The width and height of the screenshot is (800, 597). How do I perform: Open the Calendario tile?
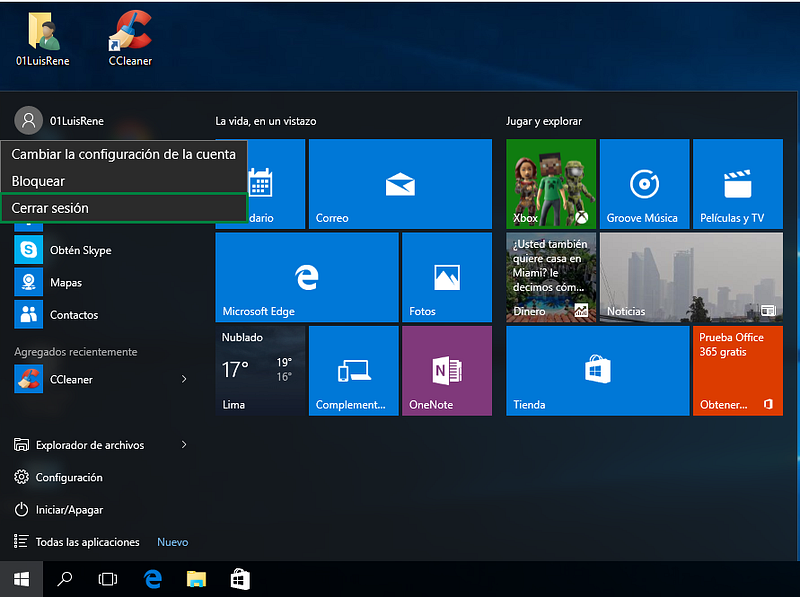(x=276, y=184)
